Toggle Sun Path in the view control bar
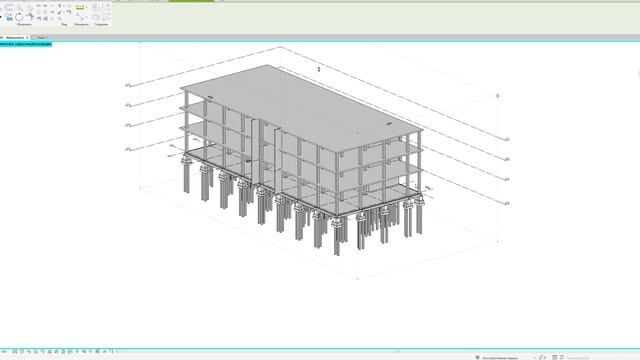 [29, 351]
